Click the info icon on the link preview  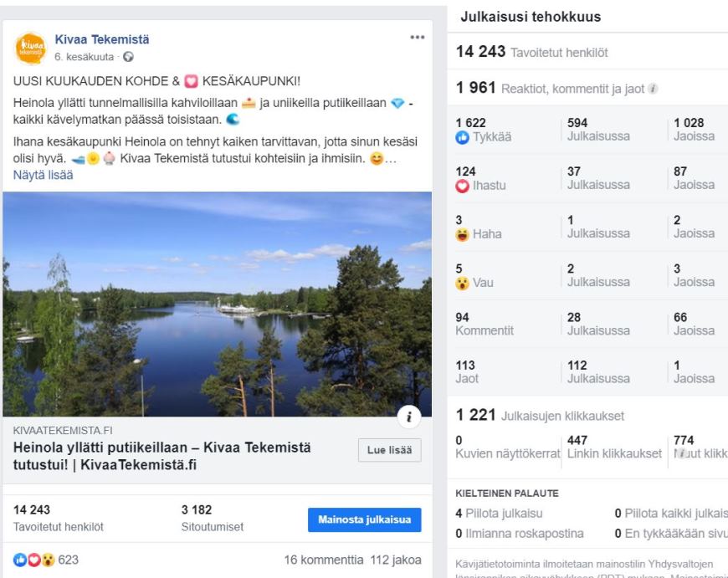tap(408, 417)
